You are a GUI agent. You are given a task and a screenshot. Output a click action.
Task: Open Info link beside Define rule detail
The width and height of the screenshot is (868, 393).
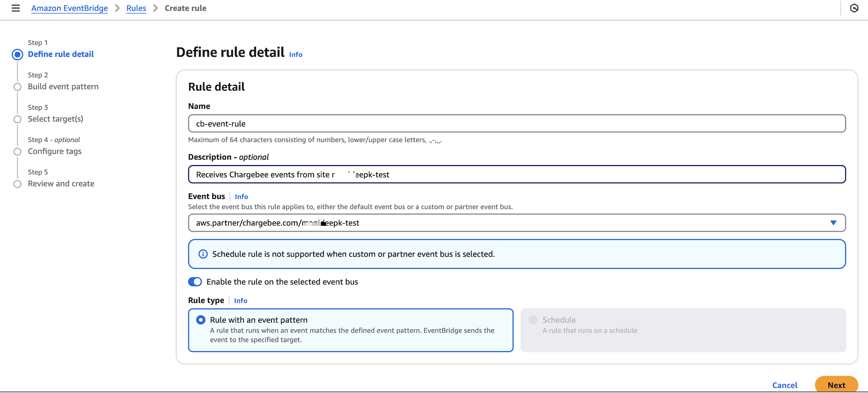coord(295,54)
